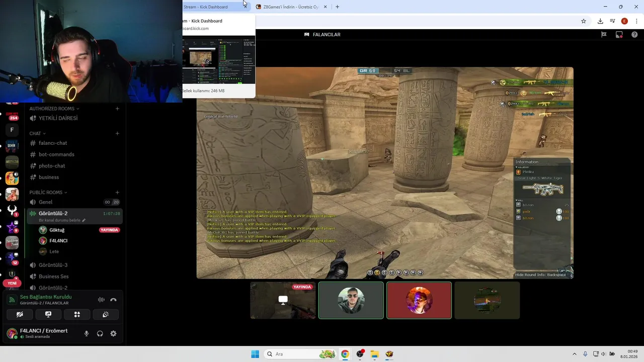The width and height of the screenshot is (644, 362).
Task: Click YAYINDA badge next to Göktuğ
Action: pyautogui.click(x=109, y=230)
